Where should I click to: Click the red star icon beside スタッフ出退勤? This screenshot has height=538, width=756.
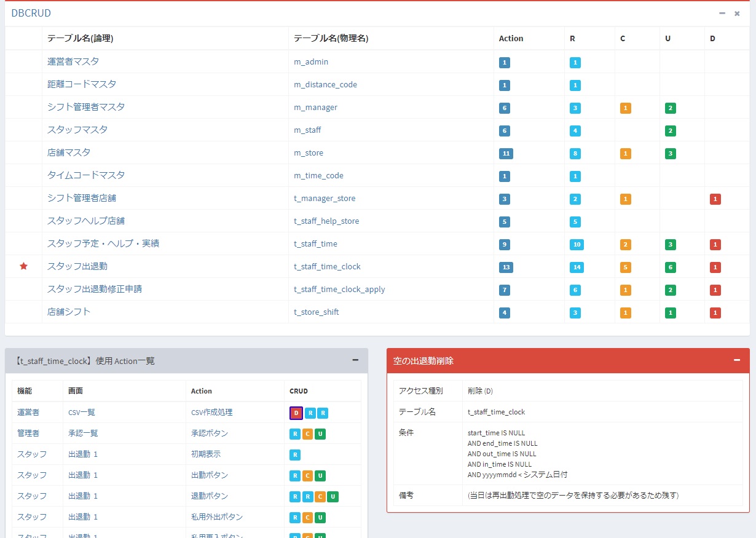click(23, 266)
